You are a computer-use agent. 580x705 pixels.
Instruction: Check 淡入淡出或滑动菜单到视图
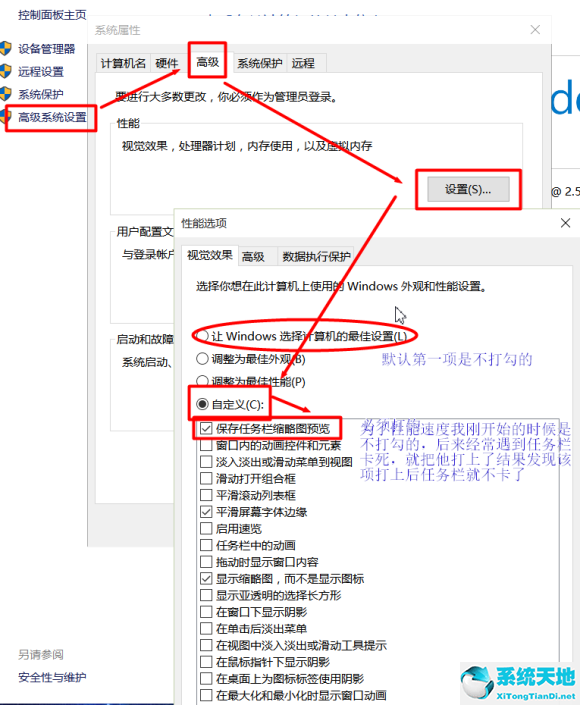[x=206, y=462]
